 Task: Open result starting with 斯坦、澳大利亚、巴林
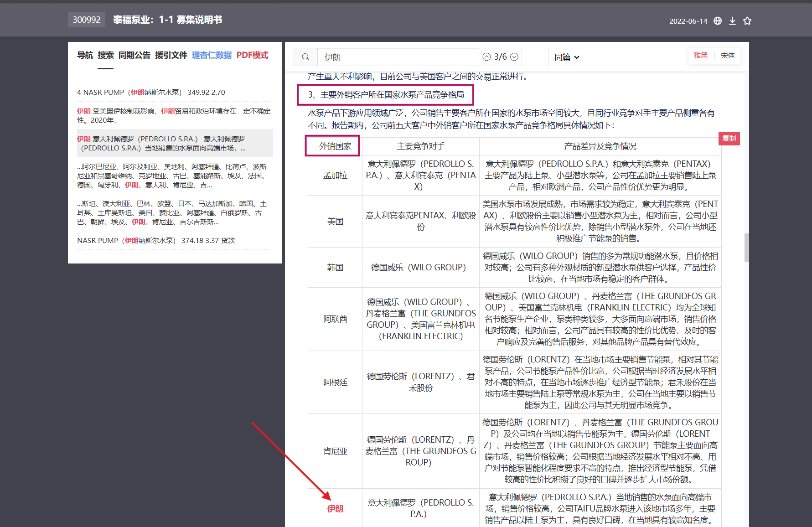point(175,212)
